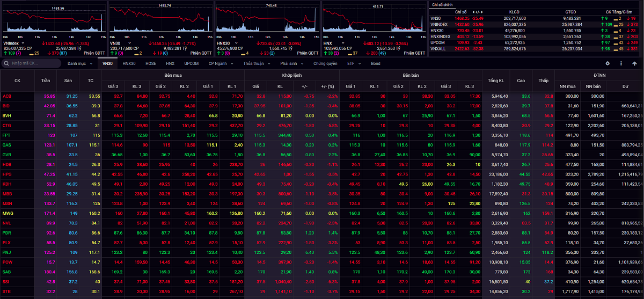Select MWG stock ticker

pos(8,213)
